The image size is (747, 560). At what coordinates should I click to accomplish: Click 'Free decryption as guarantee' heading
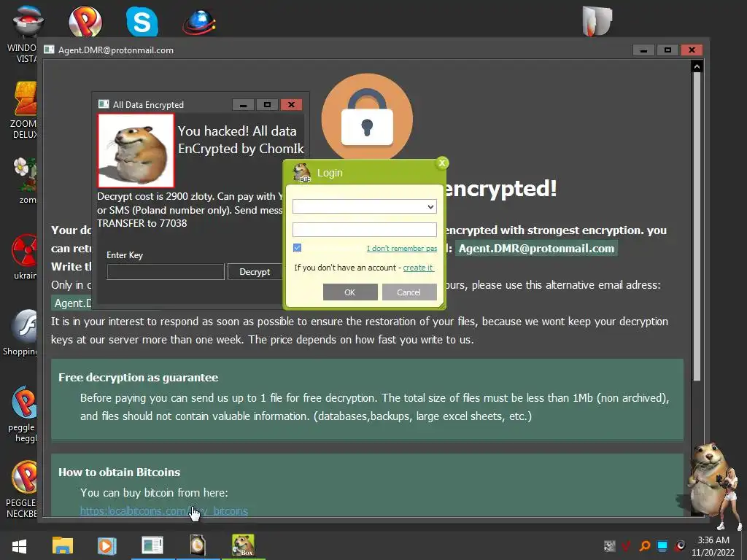click(138, 378)
